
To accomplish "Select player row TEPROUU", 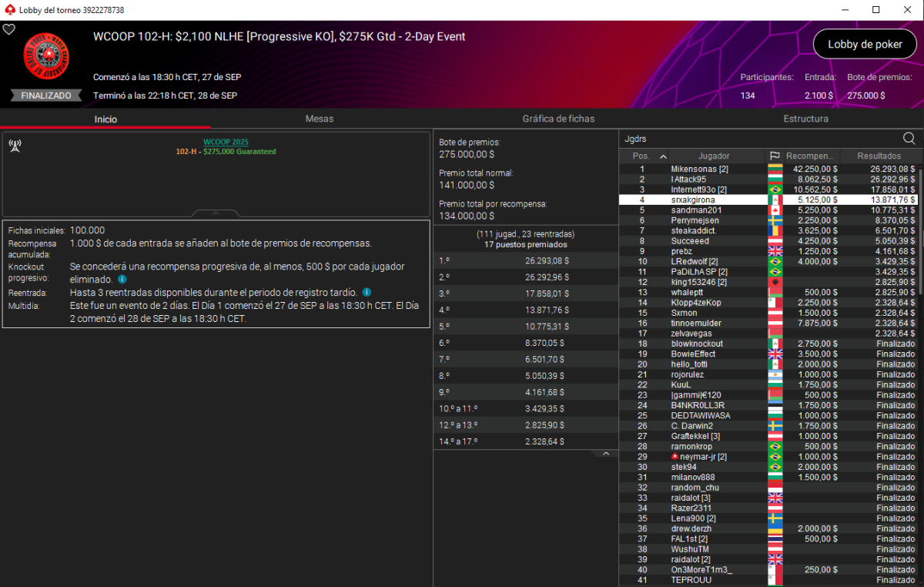I will [x=768, y=580].
